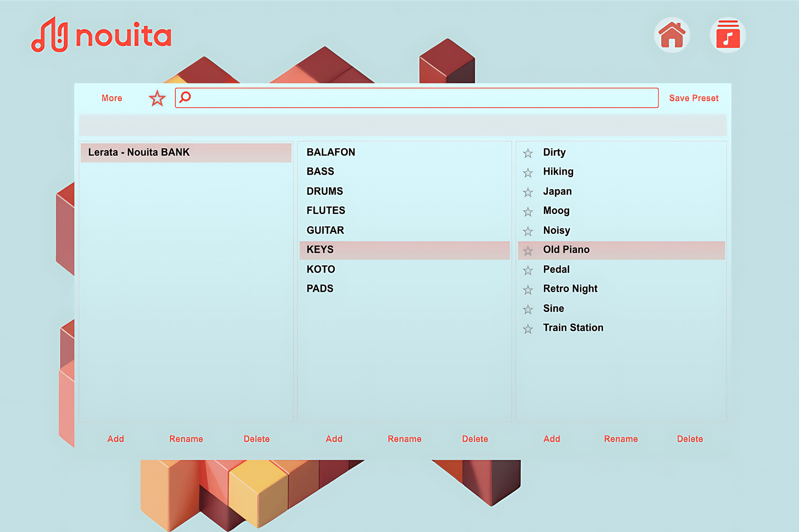
Task: Click the search magnifier icon
Action: [185, 98]
